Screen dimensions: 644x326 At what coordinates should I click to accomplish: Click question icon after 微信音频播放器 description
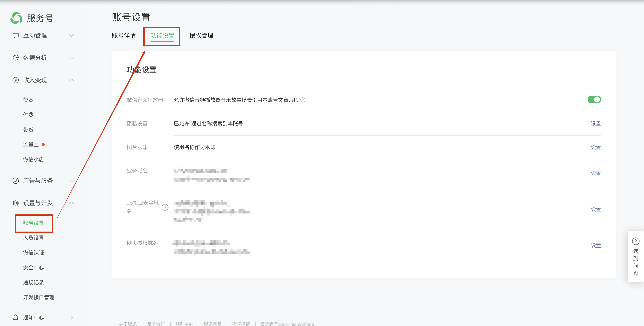pos(303,100)
